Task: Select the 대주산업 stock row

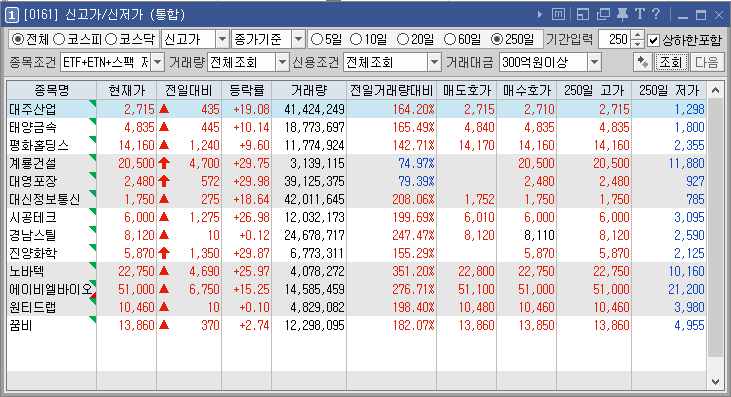Action: tap(356, 109)
